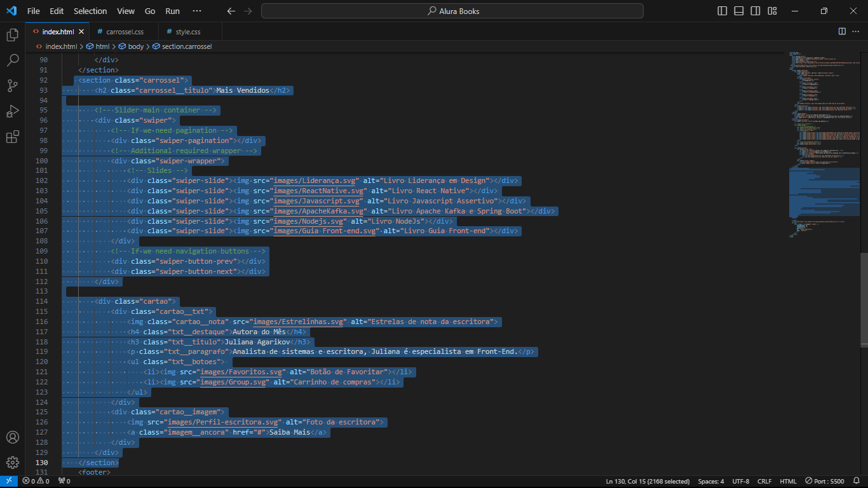The height and width of the screenshot is (488, 868).
Task: Click the Alura Books command center search
Action: point(452,11)
